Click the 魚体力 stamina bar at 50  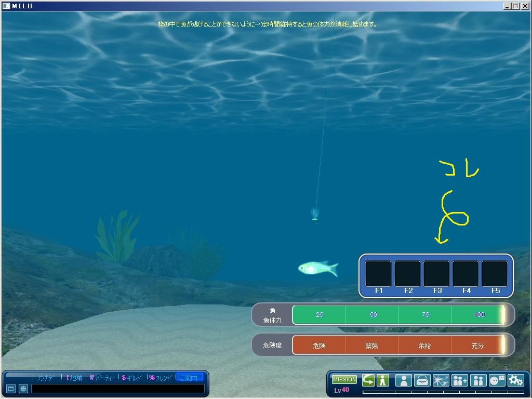click(x=373, y=315)
